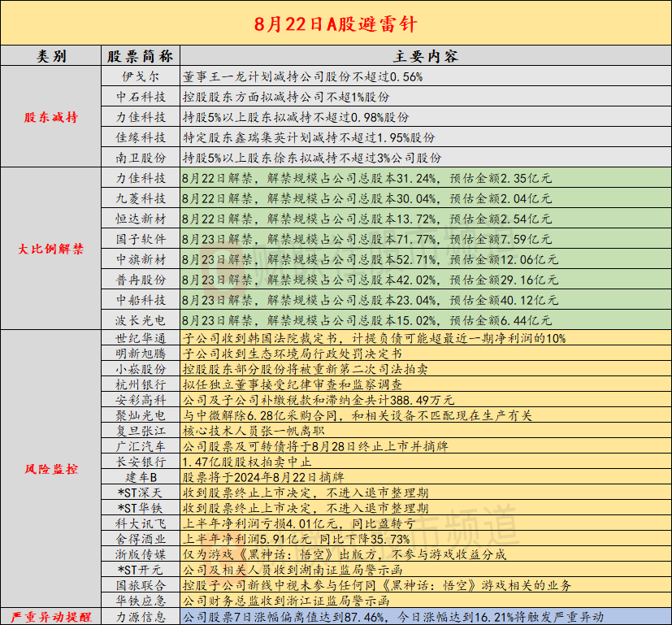Image resolution: width=672 pixels, height=625 pixels.
Task: Select stock name 力源信息
Action: [x=141, y=618]
